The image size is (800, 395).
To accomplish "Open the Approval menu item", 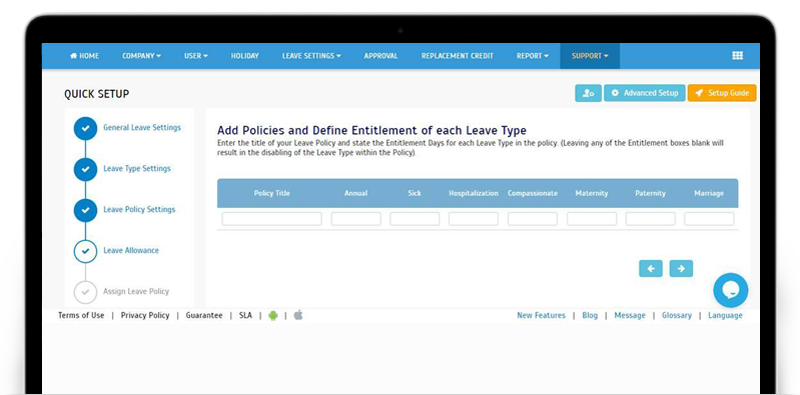I will click(381, 56).
